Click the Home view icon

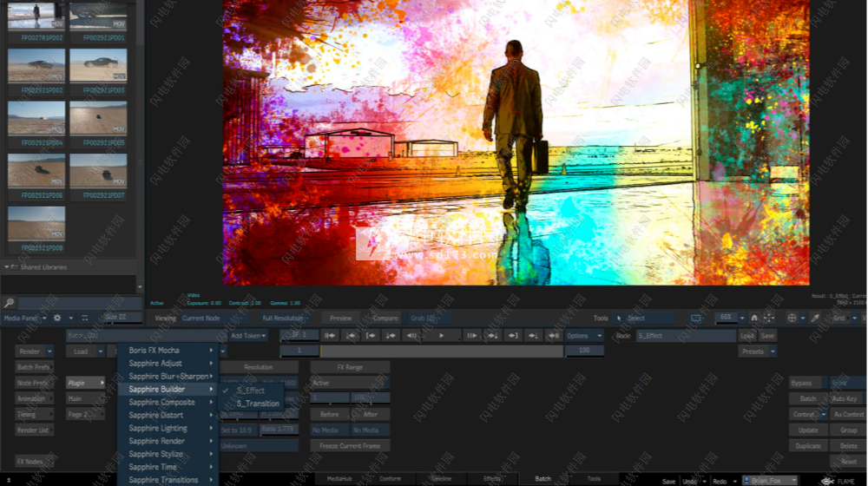point(754,318)
